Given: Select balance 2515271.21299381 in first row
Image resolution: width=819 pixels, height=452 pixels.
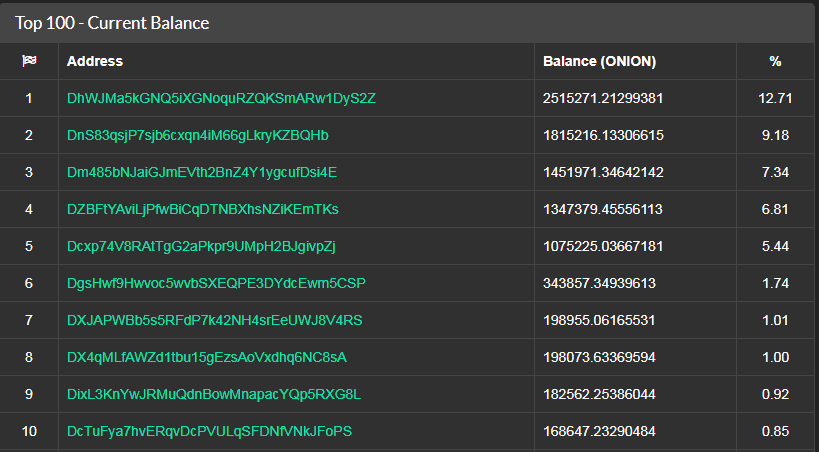Looking at the screenshot, I should coord(603,98).
